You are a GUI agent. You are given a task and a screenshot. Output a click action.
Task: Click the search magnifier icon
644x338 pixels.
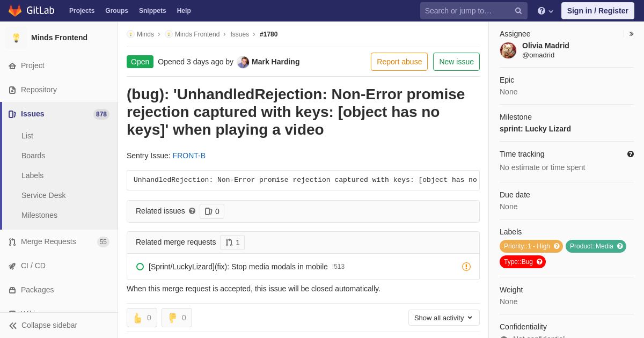point(518,11)
